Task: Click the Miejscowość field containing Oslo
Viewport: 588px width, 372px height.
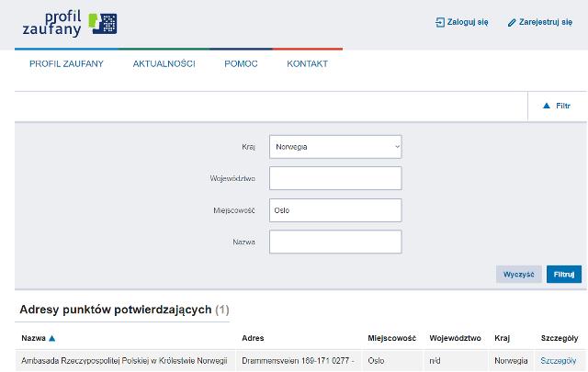Action: pos(335,210)
